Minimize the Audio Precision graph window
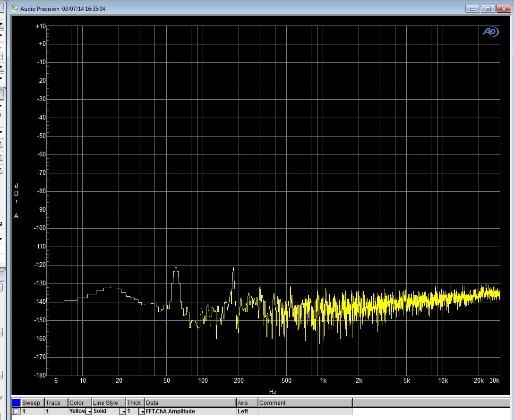 point(473,9)
